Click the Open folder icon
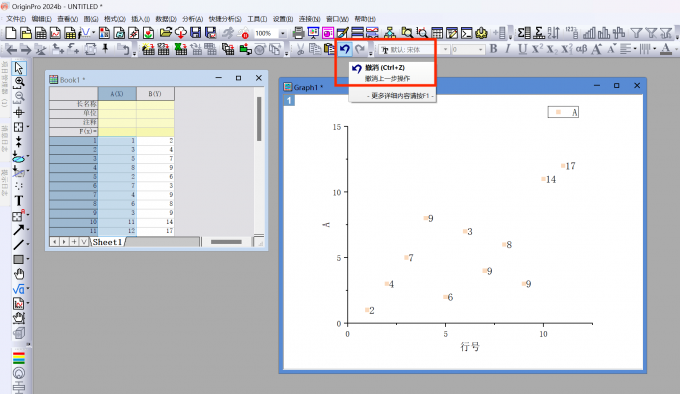Image resolution: width=680 pixels, height=394 pixels. tap(166, 33)
